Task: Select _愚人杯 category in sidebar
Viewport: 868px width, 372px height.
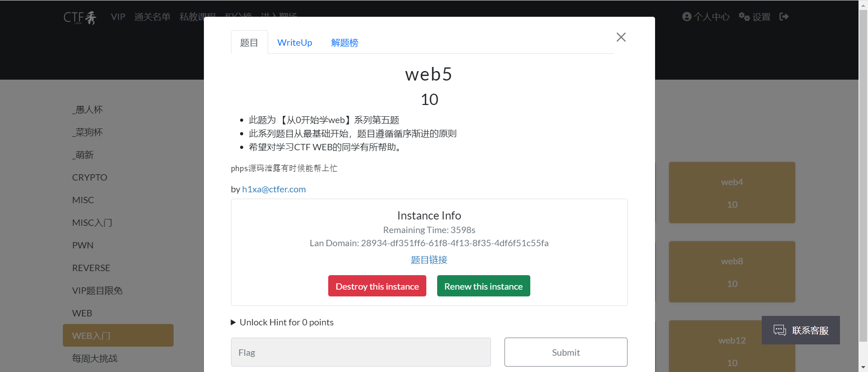Action: [x=88, y=110]
